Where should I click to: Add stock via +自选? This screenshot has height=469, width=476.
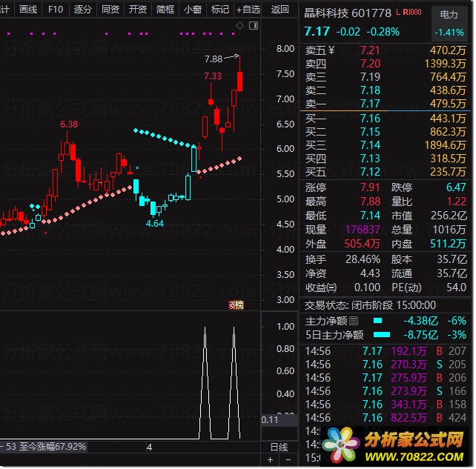point(248,10)
